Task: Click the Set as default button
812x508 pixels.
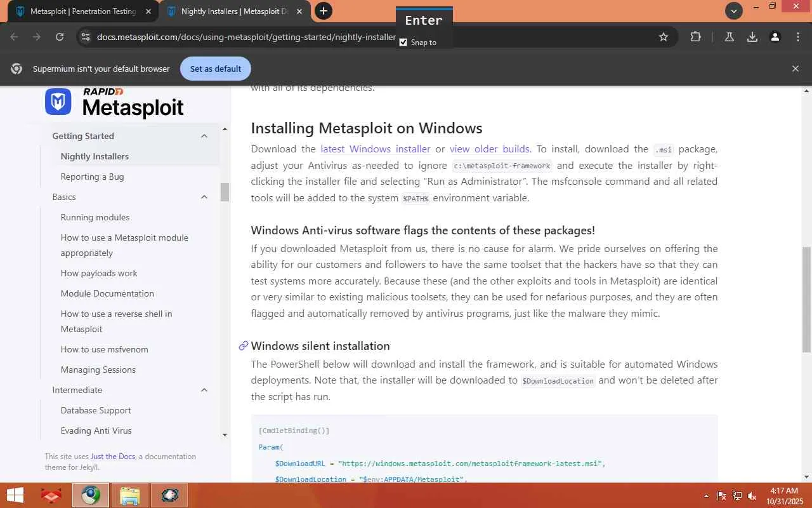Action: (x=216, y=69)
